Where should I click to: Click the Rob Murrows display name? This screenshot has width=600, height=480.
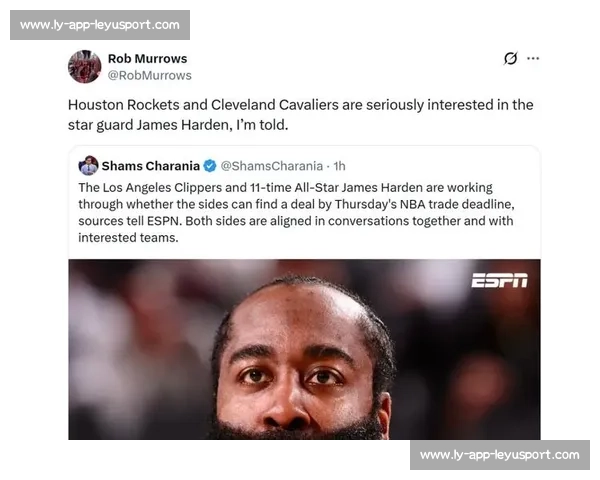click(x=147, y=59)
